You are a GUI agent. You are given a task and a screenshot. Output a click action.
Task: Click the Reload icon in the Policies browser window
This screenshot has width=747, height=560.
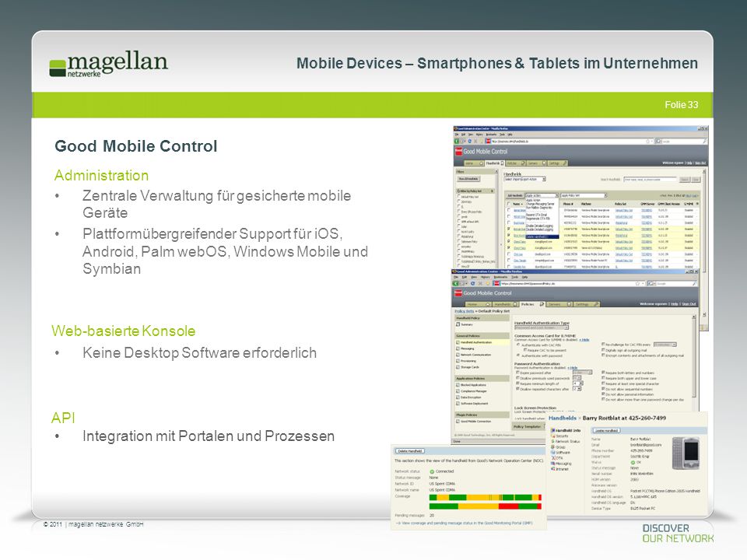click(472, 283)
